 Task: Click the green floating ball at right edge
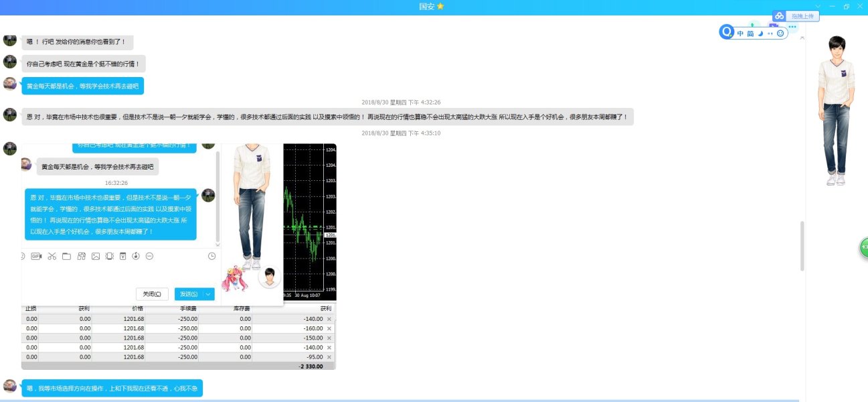[x=863, y=247]
